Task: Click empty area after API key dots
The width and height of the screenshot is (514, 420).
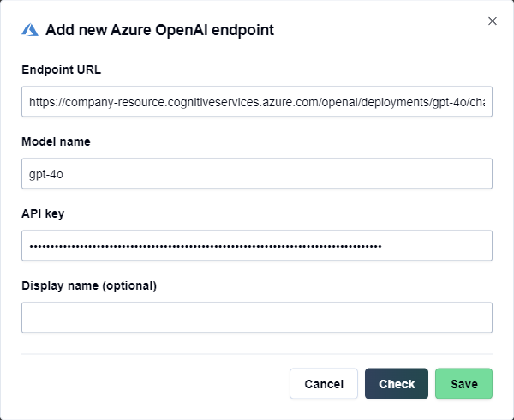Action: 437,245
